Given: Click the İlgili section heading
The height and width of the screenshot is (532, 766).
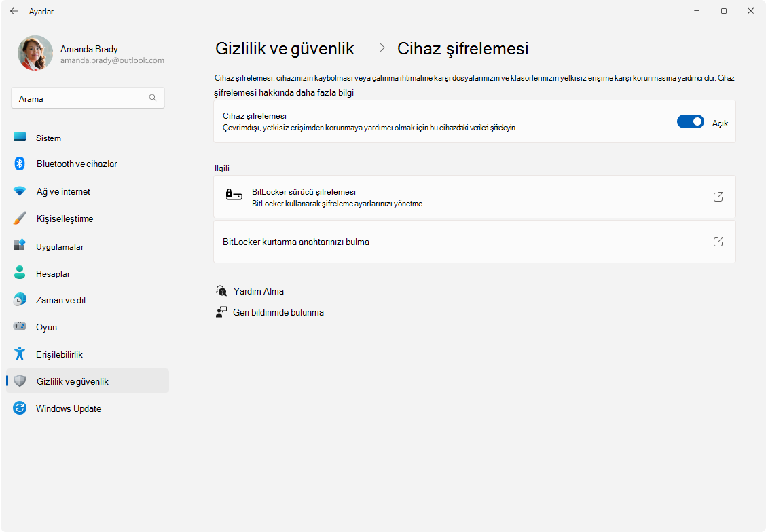Looking at the screenshot, I should (x=222, y=168).
